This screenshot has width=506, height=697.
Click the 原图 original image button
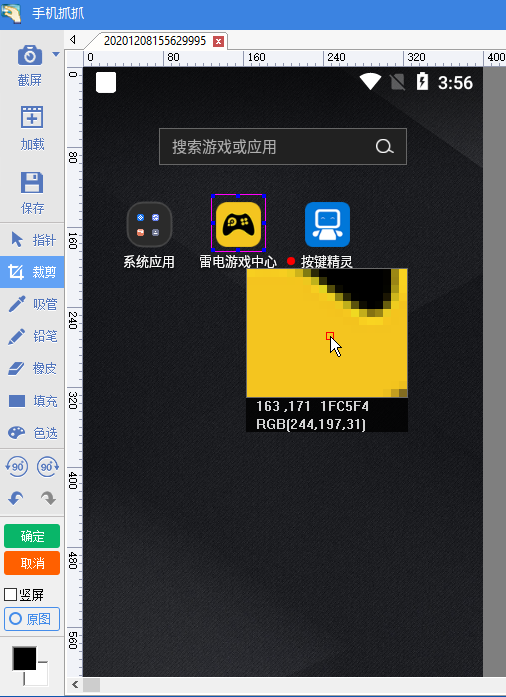(32, 619)
